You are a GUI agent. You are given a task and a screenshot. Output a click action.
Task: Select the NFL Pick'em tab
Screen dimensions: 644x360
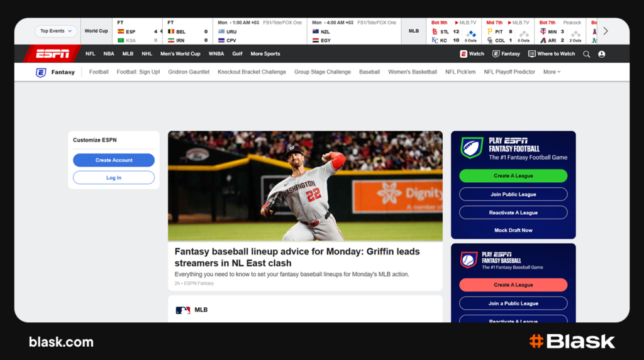coord(460,72)
